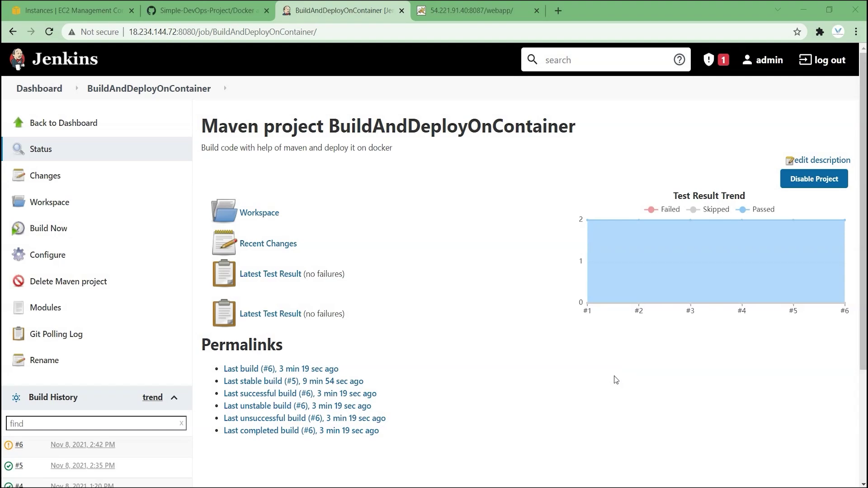Click the Build History sun weather icon

pos(16,398)
